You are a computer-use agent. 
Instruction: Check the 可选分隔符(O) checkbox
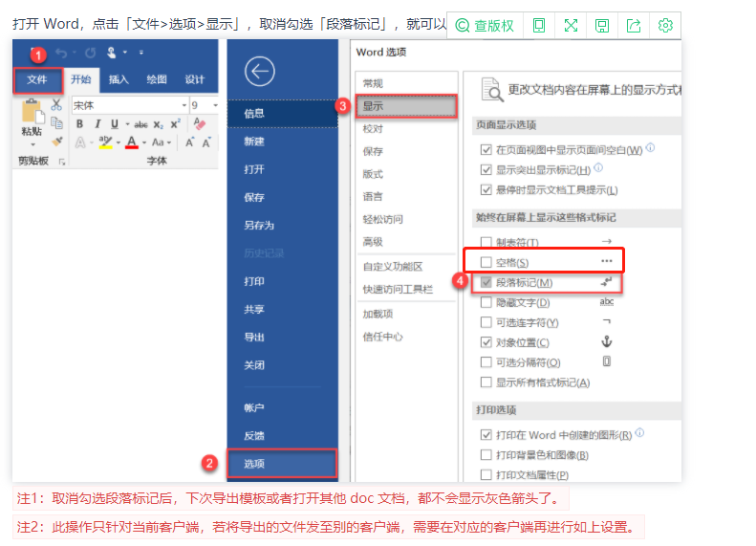(486, 362)
